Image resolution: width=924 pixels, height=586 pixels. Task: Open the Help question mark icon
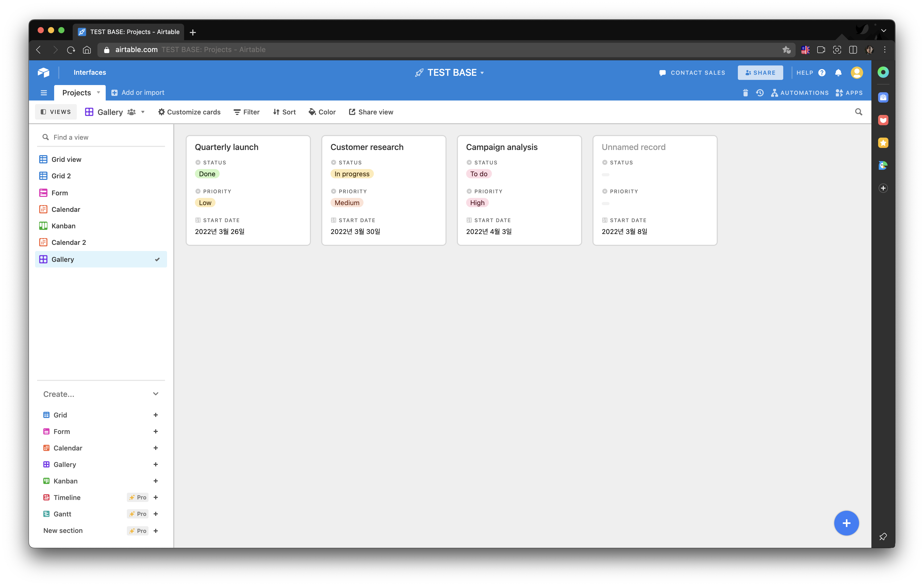822,73
